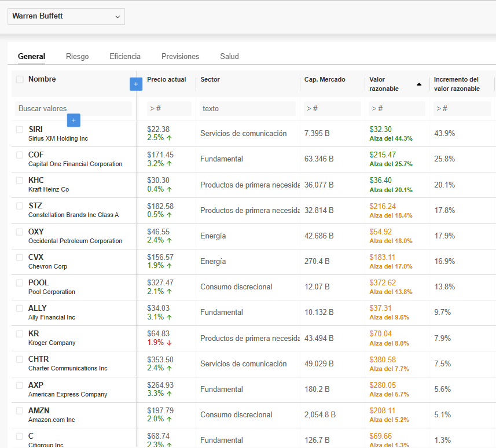Sort by the Cap. Mercado column header

tap(325, 79)
